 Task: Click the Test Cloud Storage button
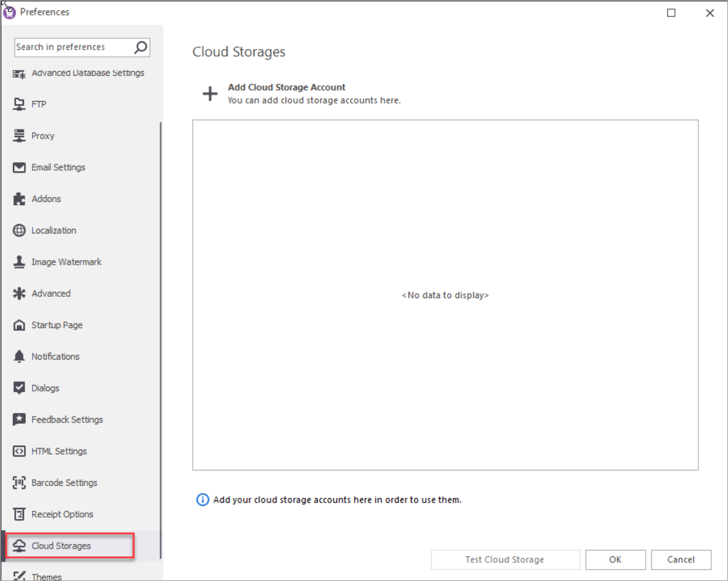pyautogui.click(x=505, y=560)
